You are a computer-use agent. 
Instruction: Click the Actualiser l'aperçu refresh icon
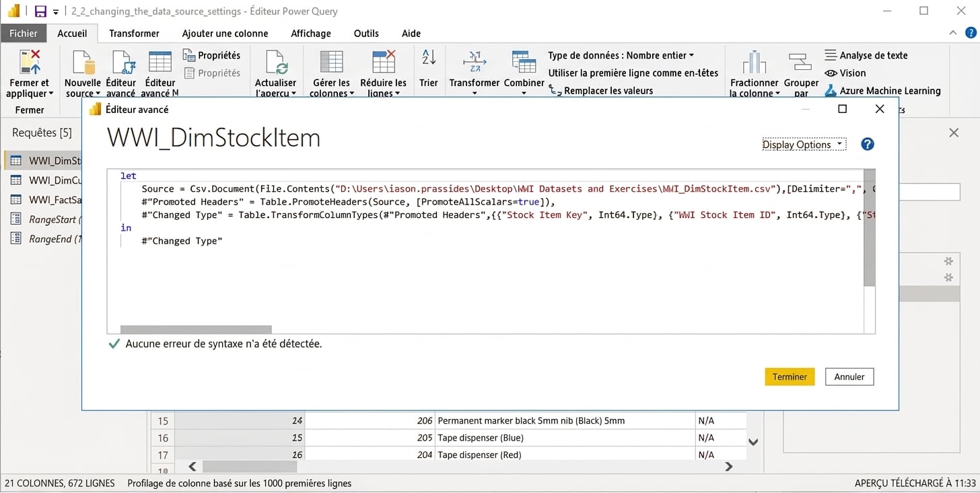[277, 62]
